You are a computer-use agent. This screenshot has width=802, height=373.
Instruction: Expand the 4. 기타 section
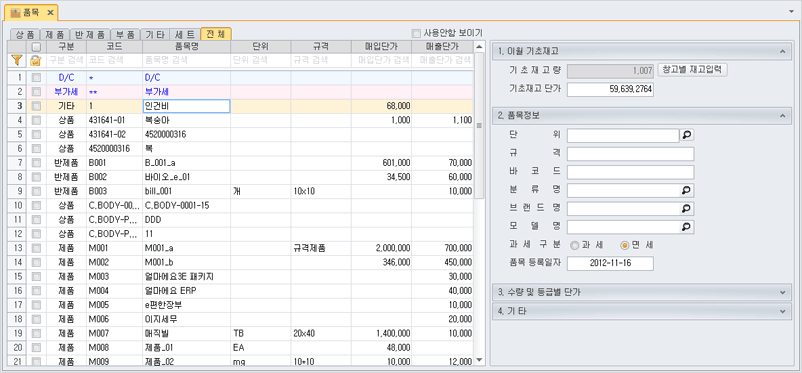pos(782,311)
